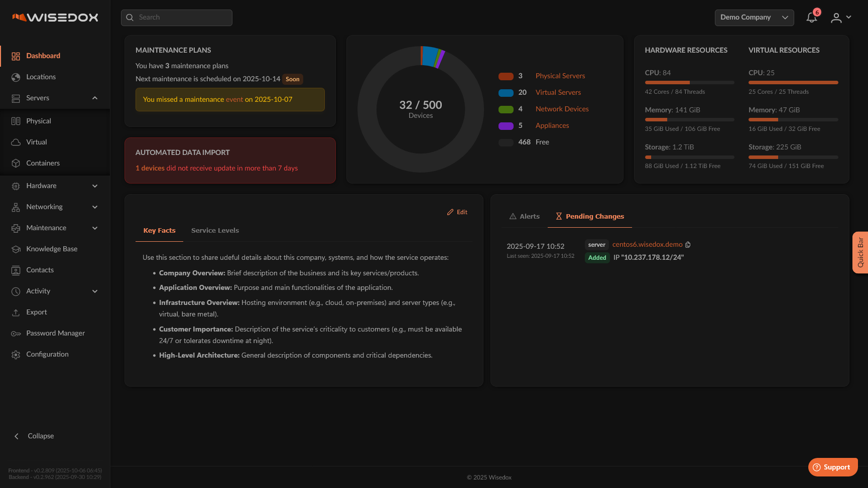
Task: Click the Locations globe icon
Action: 16,77
